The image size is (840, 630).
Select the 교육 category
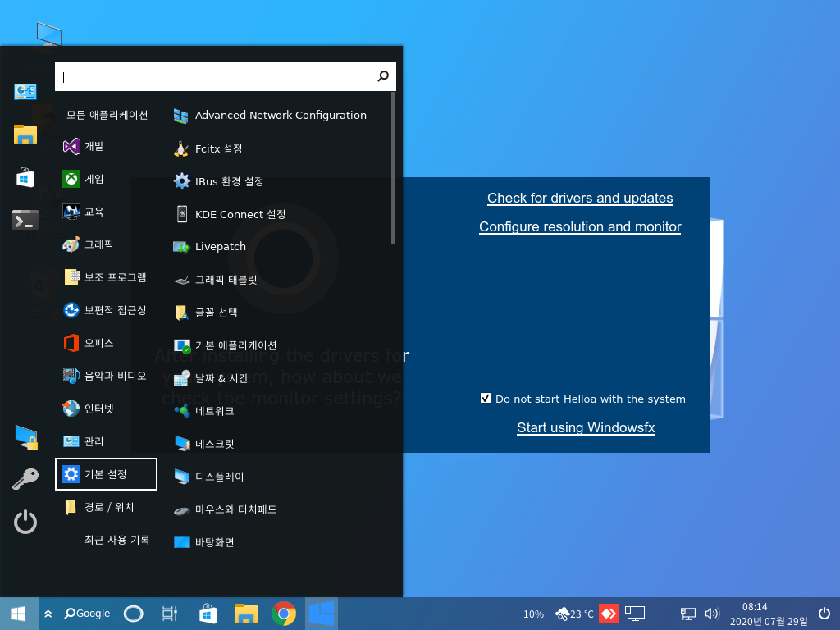[84, 212]
